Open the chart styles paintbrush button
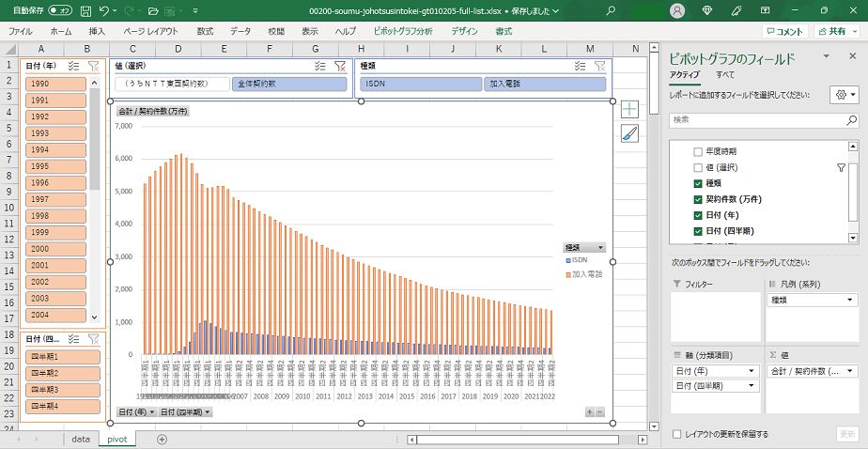Image resolution: width=868 pixels, height=449 pixels. (628, 133)
